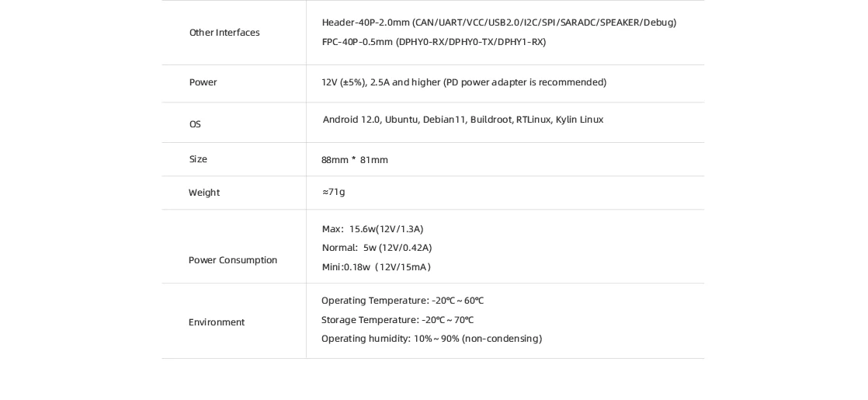Click the 12V 2.5A power requirement text
868x400 pixels.
click(x=464, y=82)
